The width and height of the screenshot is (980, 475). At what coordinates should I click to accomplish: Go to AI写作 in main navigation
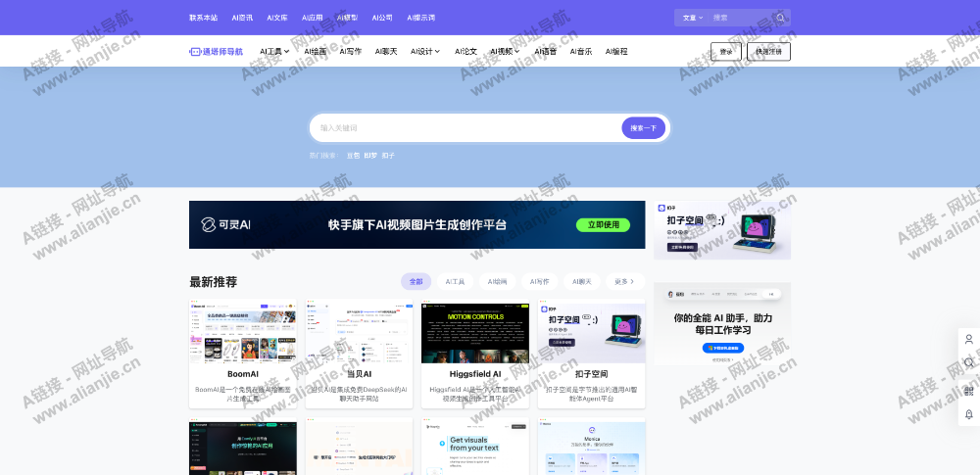click(x=351, y=51)
